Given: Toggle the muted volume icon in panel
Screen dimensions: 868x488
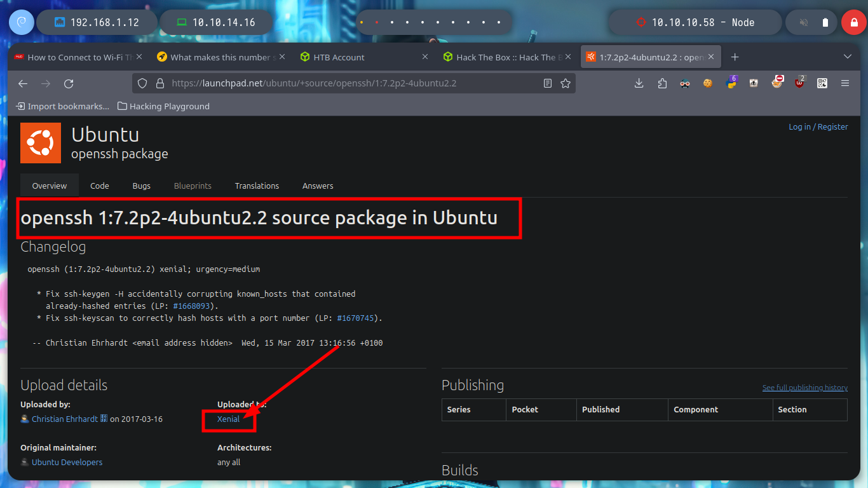Looking at the screenshot, I should 804,22.
